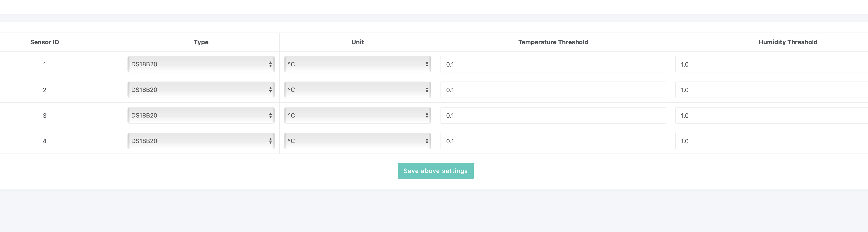Viewport: 868px width, 232px height.
Task: Expand the Type selector for sensor 4
Action: pyautogui.click(x=201, y=141)
